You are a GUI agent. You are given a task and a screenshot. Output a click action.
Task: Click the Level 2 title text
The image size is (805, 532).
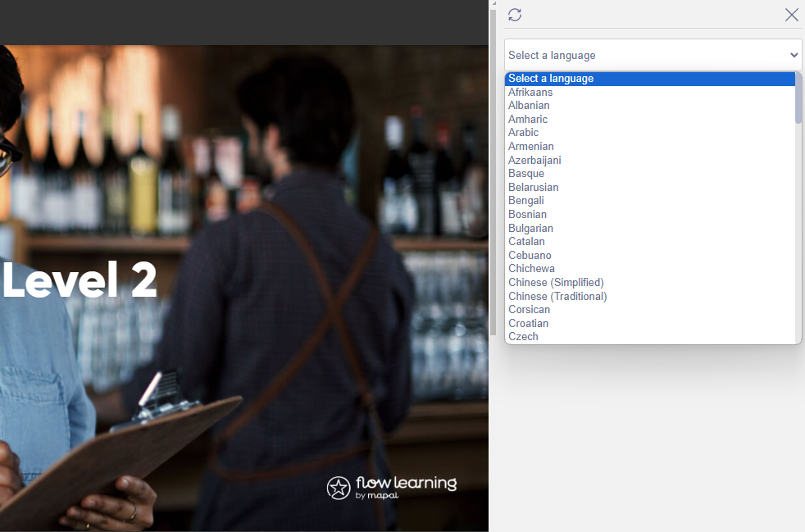80,280
